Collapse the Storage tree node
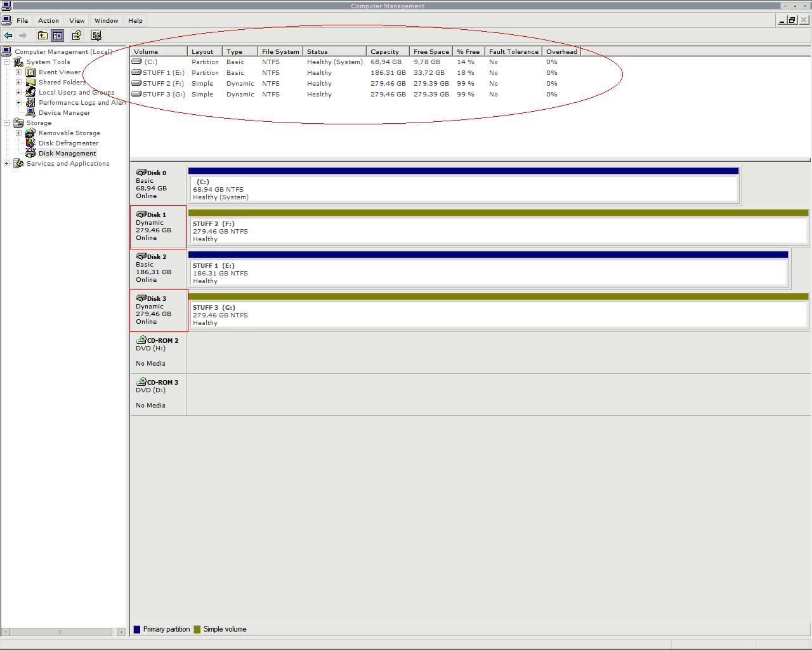 tap(6, 123)
